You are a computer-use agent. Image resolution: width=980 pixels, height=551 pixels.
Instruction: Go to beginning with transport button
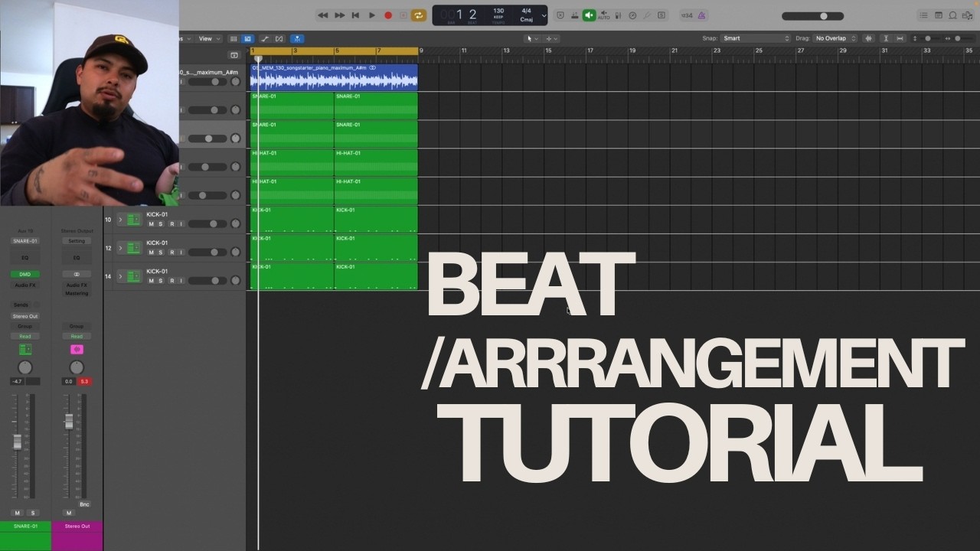click(x=356, y=15)
